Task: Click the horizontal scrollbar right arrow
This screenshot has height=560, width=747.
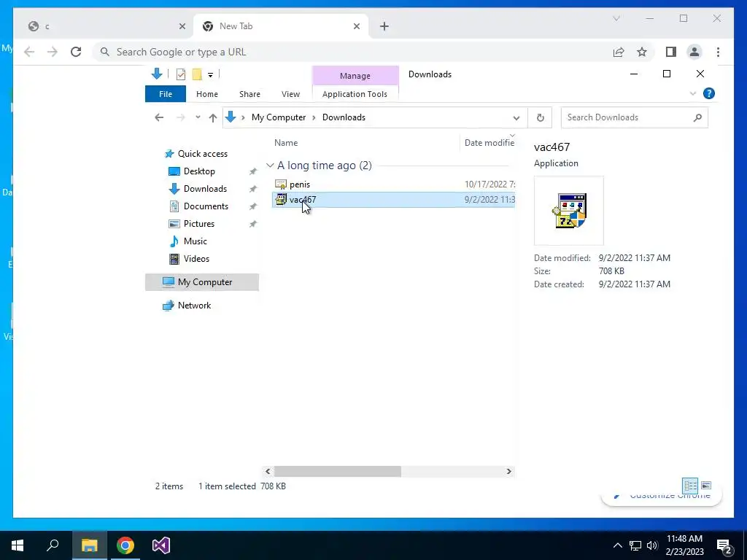Action: pyautogui.click(x=508, y=472)
